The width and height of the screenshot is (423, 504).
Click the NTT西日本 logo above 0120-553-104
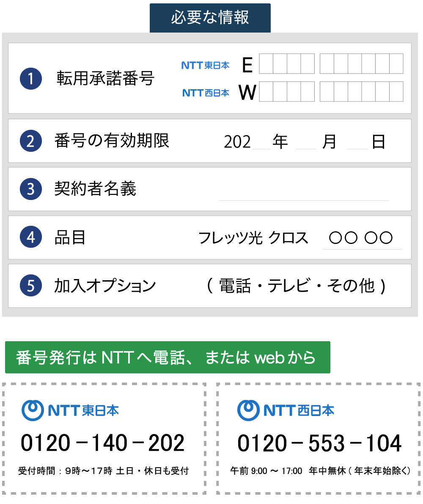point(286,410)
